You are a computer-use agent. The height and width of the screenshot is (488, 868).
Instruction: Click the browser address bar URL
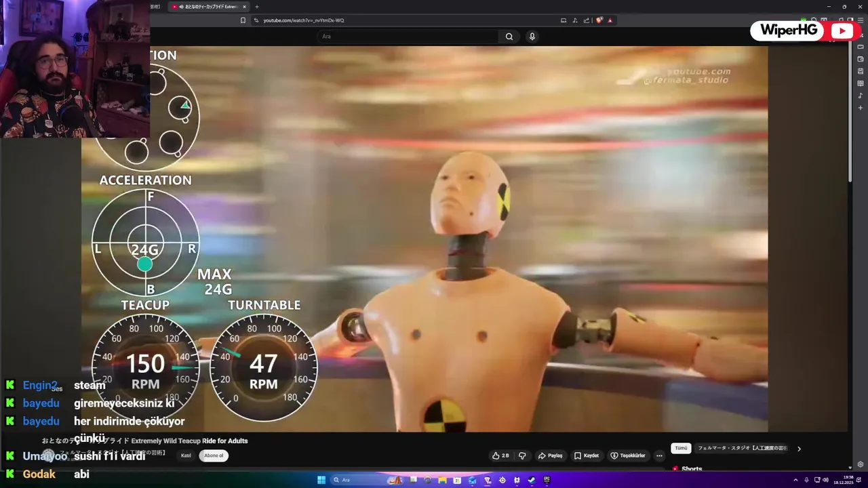(x=304, y=20)
